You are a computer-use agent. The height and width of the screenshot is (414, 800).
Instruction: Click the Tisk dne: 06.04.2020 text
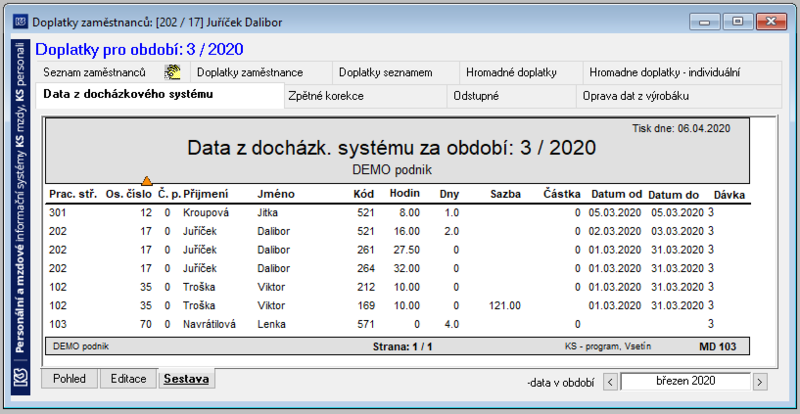click(x=681, y=128)
